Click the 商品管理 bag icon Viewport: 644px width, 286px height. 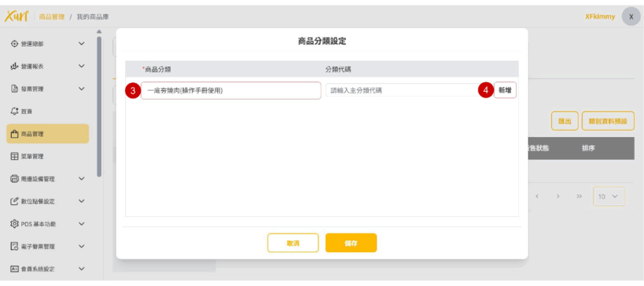(x=14, y=134)
